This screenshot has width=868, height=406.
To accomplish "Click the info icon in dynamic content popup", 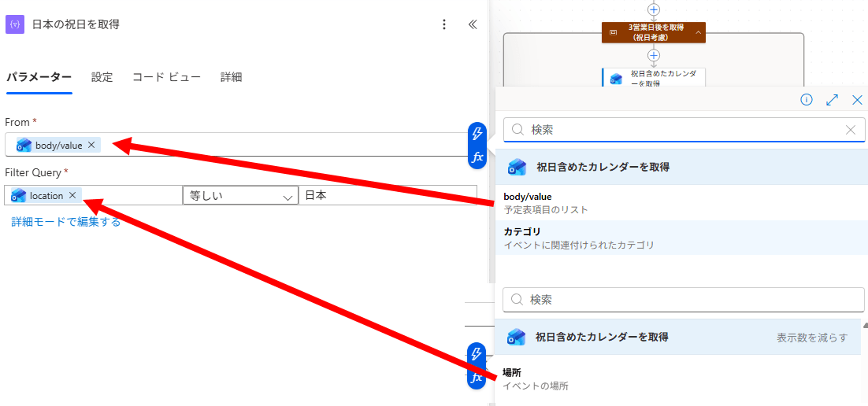I will 807,100.
